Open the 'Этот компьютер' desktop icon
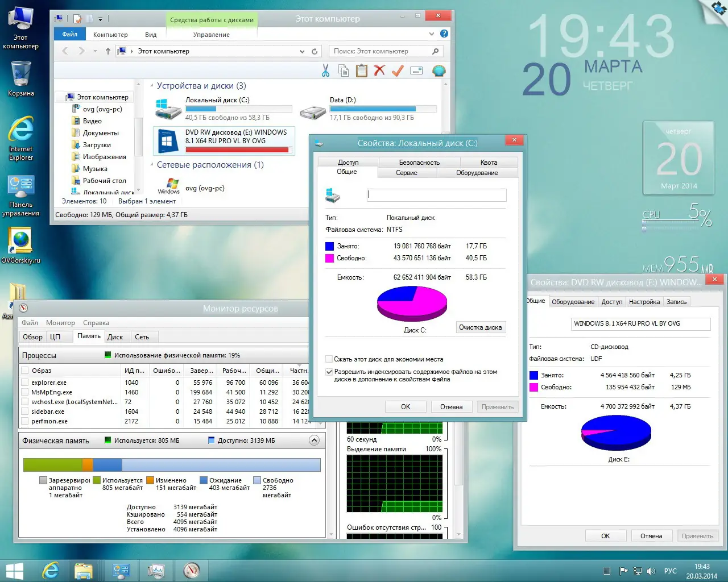Viewport: 728px width, 582px height. 20,27
